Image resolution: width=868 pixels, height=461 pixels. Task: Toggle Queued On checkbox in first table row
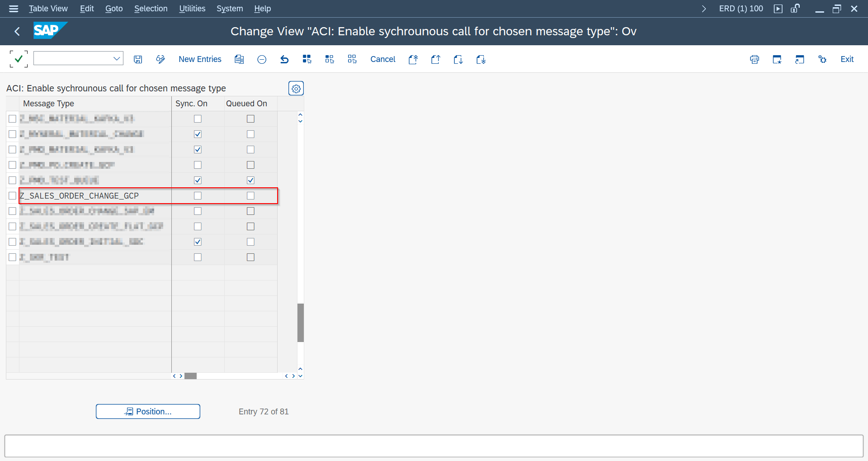(x=250, y=119)
